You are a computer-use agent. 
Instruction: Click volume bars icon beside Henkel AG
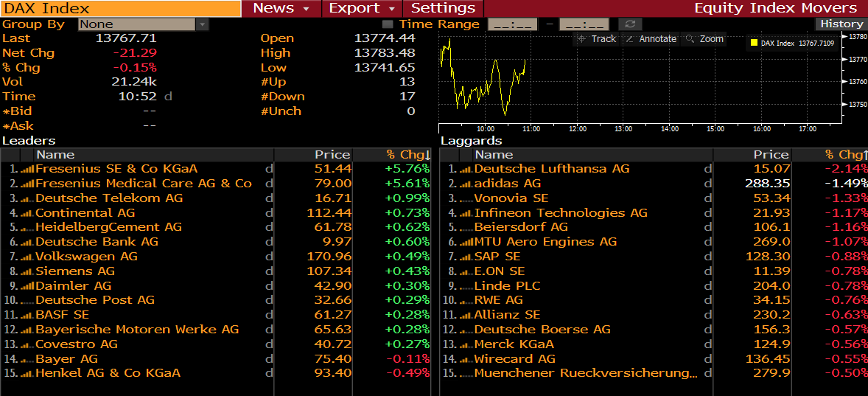pos(27,373)
